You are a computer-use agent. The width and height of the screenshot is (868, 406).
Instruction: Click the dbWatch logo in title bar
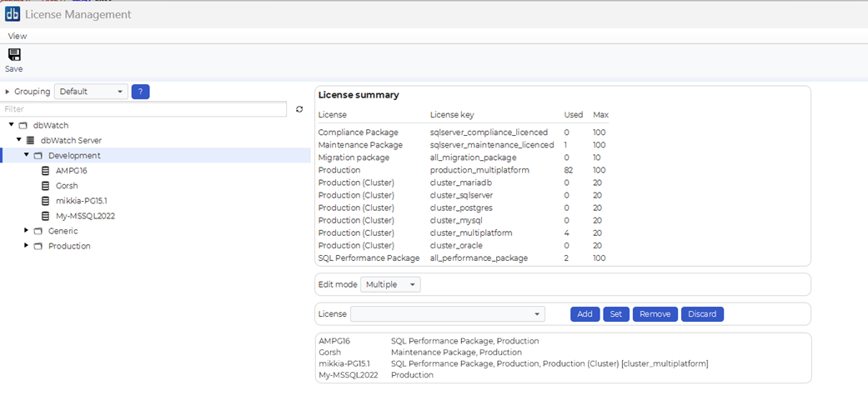tap(13, 14)
